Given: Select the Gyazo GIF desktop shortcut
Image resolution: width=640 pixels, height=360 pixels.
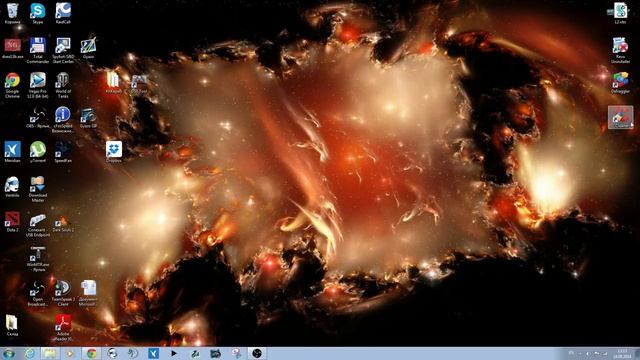Looking at the screenshot, I should 88,118.
